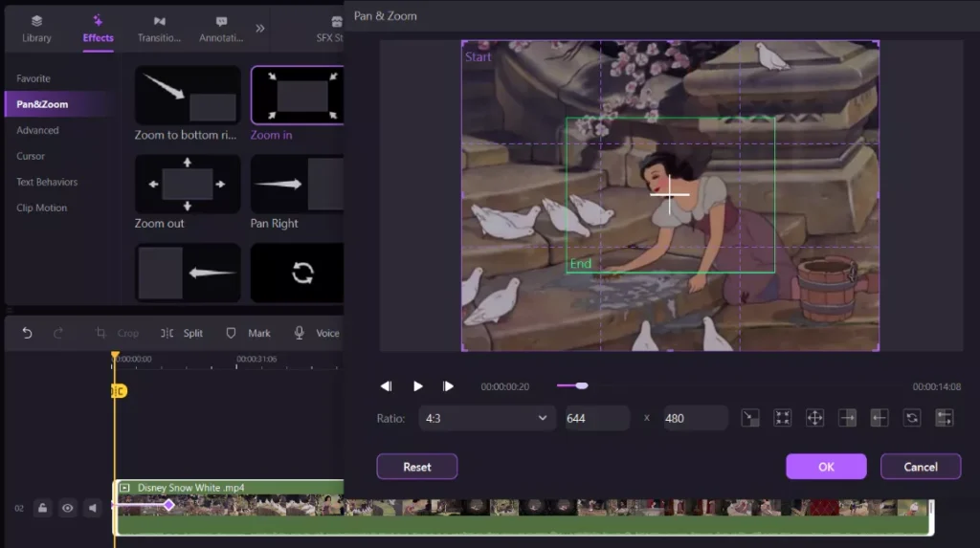This screenshot has height=548, width=980.
Task: Step forward one frame in preview
Action: (448, 386)
